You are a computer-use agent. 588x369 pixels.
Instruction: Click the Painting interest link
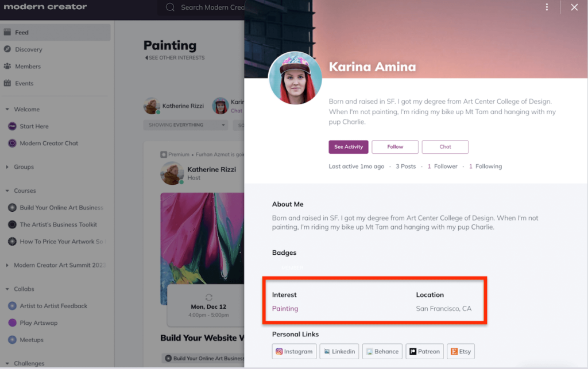[x=285, y=308]
